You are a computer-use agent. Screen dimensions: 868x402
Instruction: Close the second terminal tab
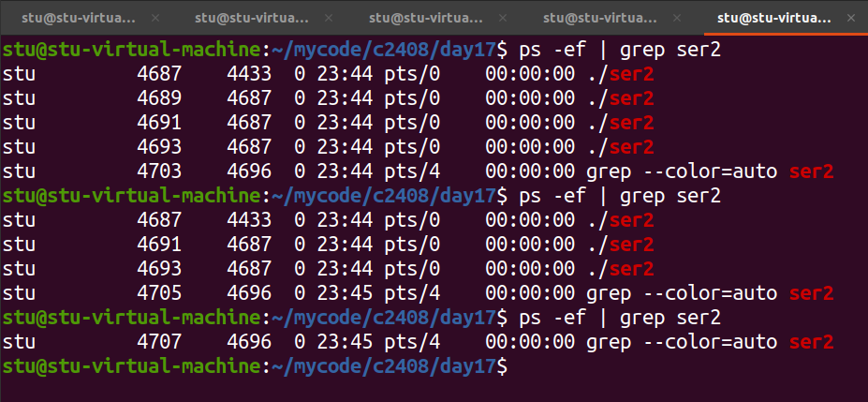point(329,18)
